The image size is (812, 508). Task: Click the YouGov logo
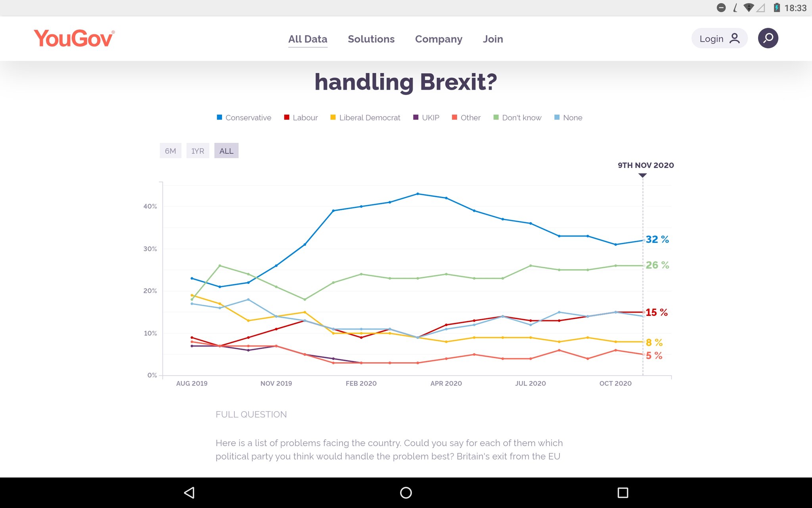[x=74, y=38]
